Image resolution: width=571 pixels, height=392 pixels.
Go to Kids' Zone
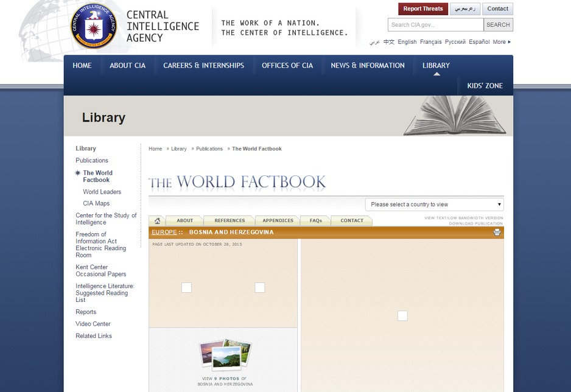[x=485, y=86]
